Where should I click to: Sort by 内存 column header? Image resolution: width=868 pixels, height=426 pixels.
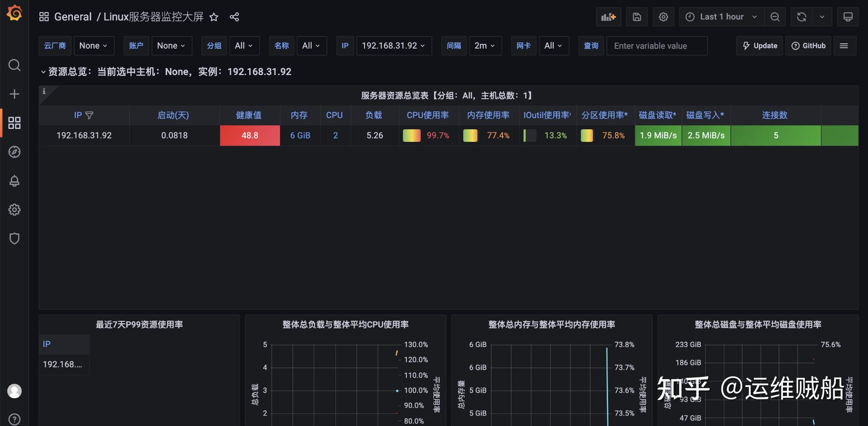click(x=299, y=115)
